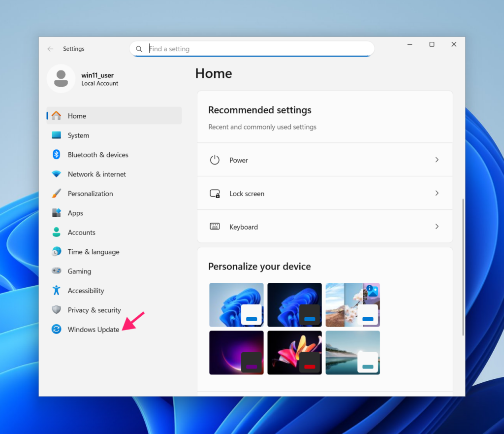Minimize the Settings window
504x434 pixels.
coord(410,44)
